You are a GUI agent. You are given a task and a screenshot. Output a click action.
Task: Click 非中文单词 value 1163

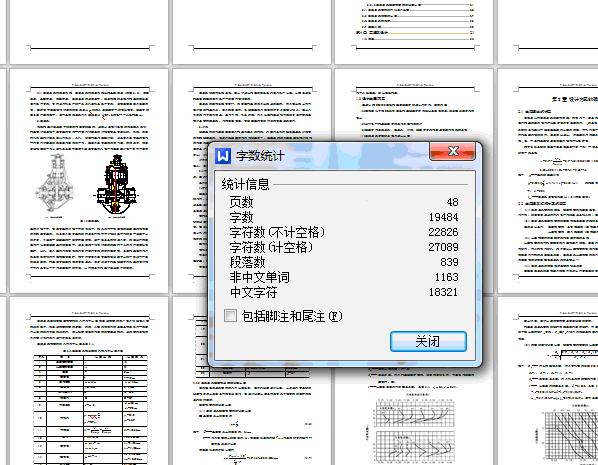click(x=446, y=277)
